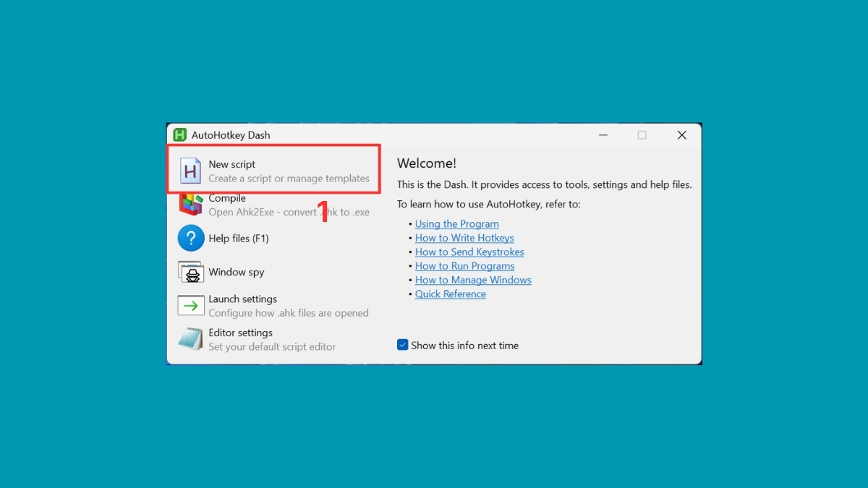868x488 pixels.
Task: Open the New script entry
Action: click(x=274, y=171)
